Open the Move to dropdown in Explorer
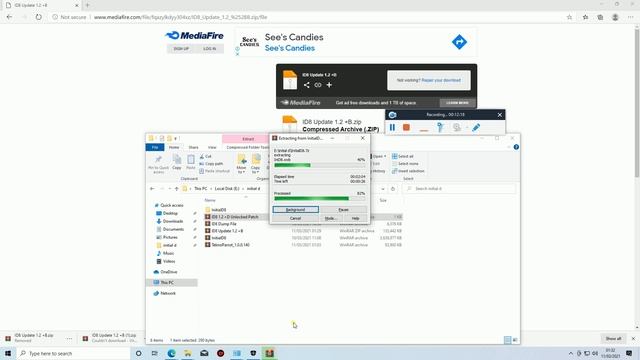The height and width of the screenshot is (360, 640). point(241,164)
